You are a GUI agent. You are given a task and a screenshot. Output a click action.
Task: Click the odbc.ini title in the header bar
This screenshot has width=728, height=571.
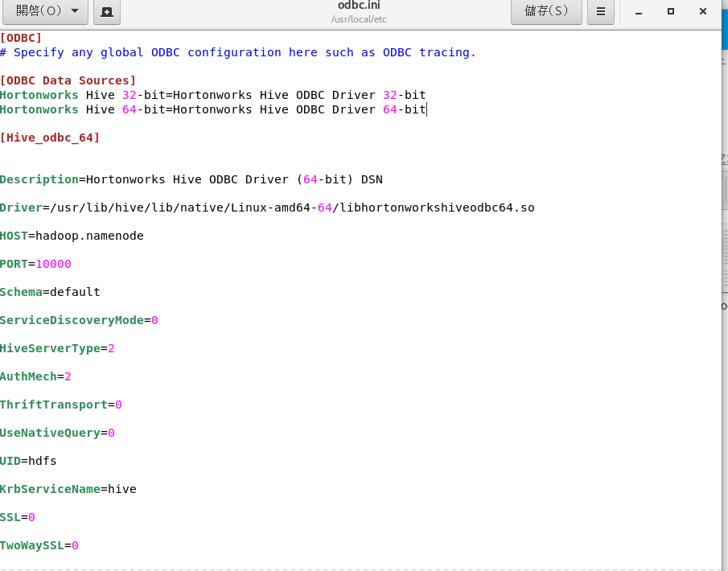pyautogui.click(x=359, y=6)
